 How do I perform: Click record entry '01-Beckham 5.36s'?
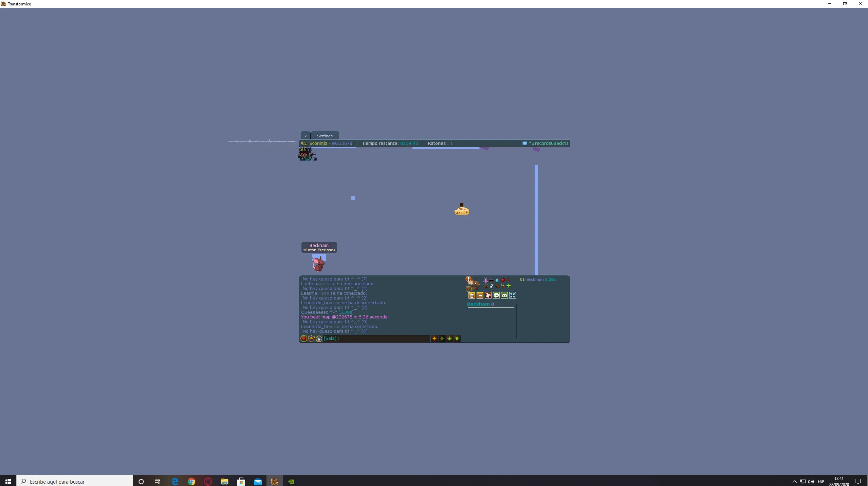(x=538, y=279)
